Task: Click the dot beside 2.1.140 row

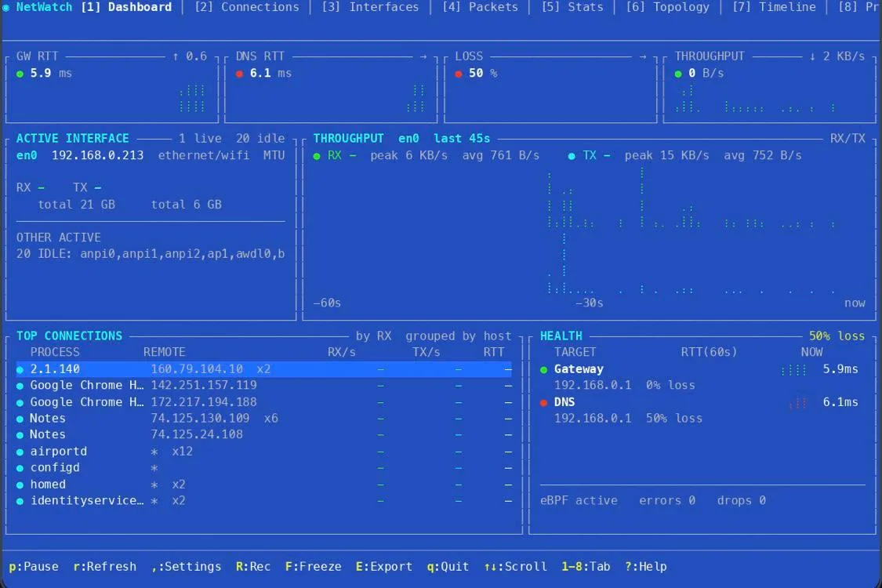Action: click(x=20, y=370)
